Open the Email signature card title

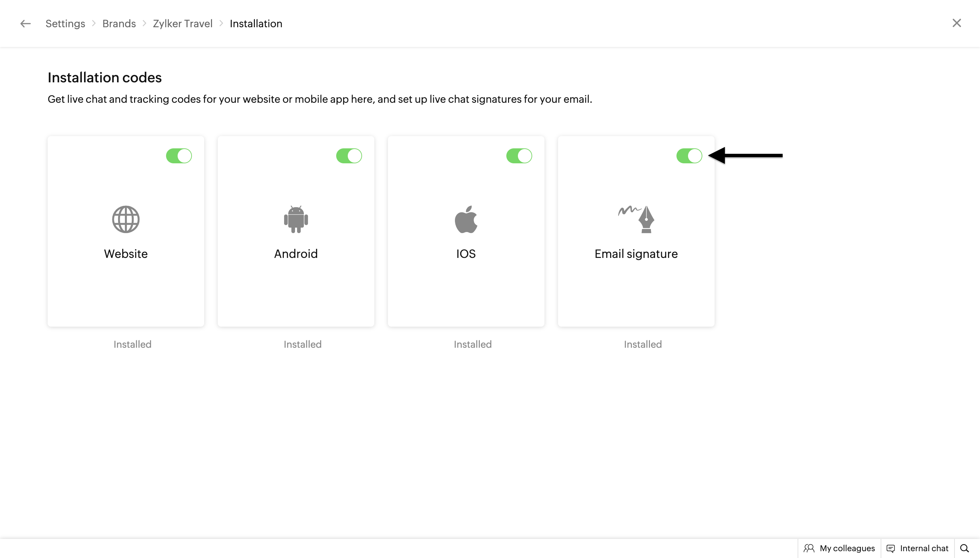click(636, 254)
